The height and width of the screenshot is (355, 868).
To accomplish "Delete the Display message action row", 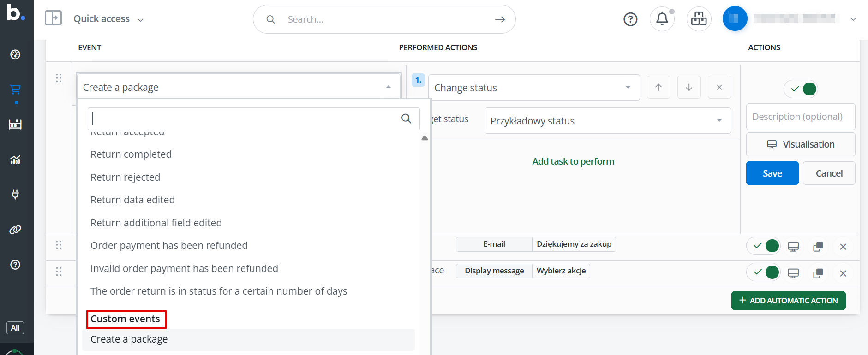I will (x=843, y=273).
